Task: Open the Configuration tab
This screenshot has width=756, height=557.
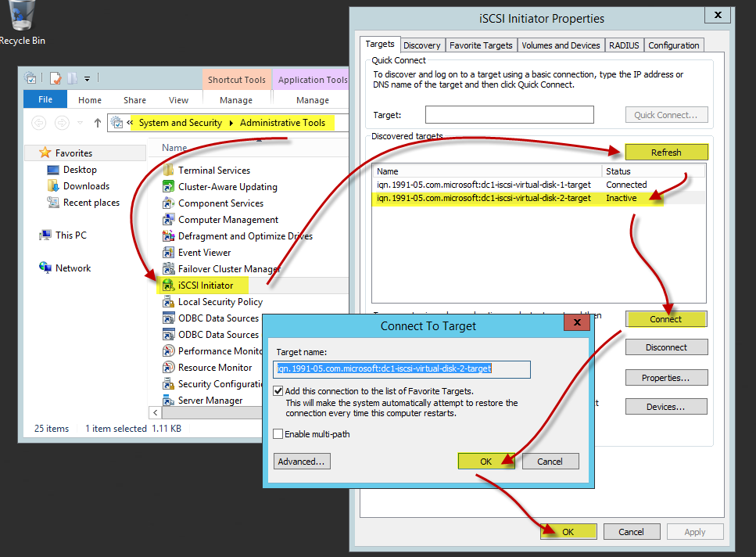Action: [674, 45]
